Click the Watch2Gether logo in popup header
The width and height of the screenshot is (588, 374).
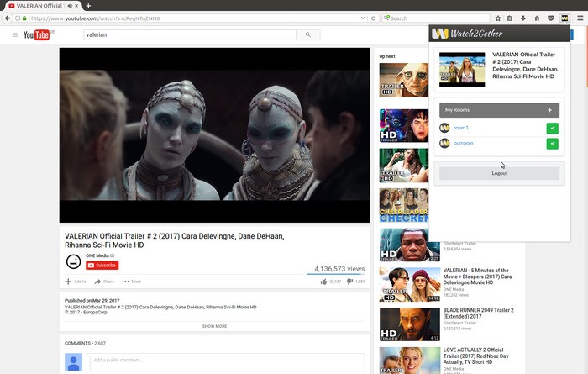coord(467,34)
